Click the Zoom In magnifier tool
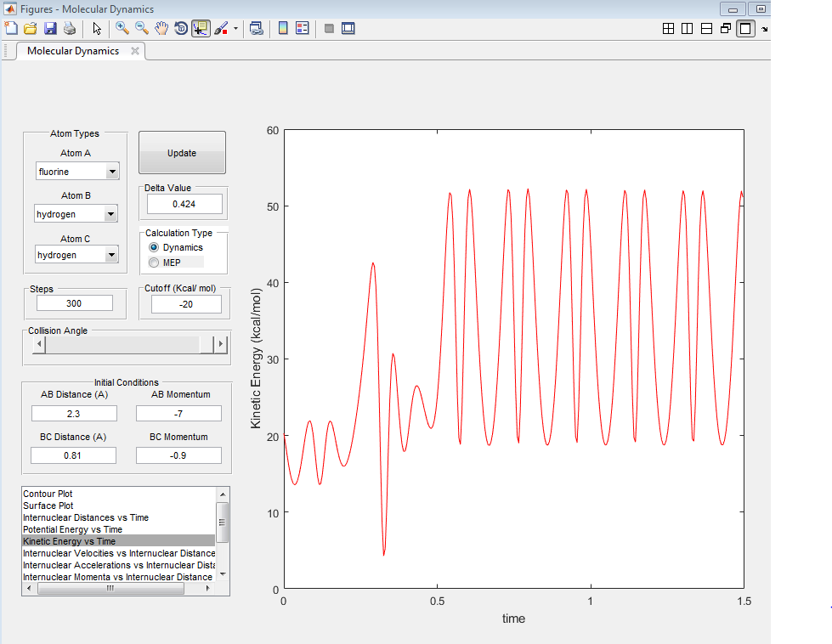832x644 pixels. [122, 28]
